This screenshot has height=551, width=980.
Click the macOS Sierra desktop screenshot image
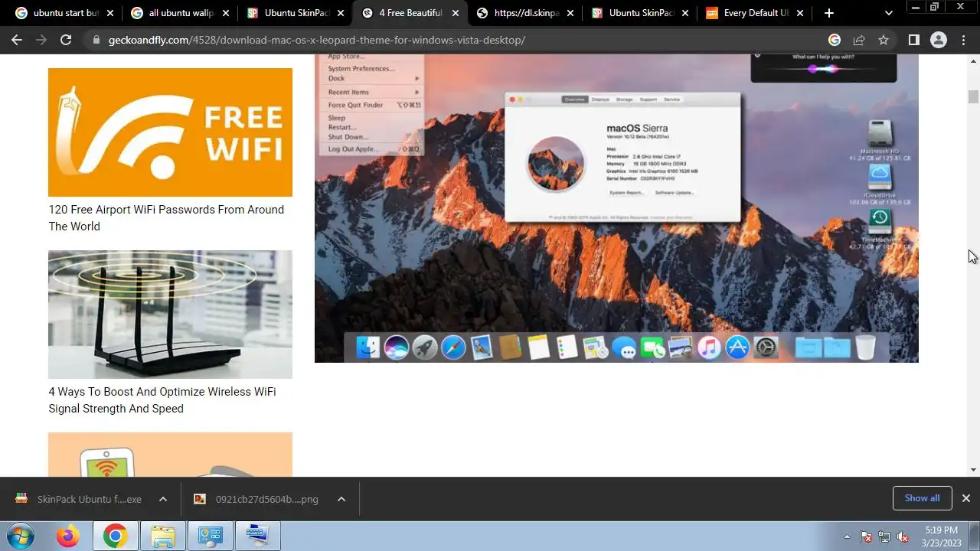(x=616, y=208)
